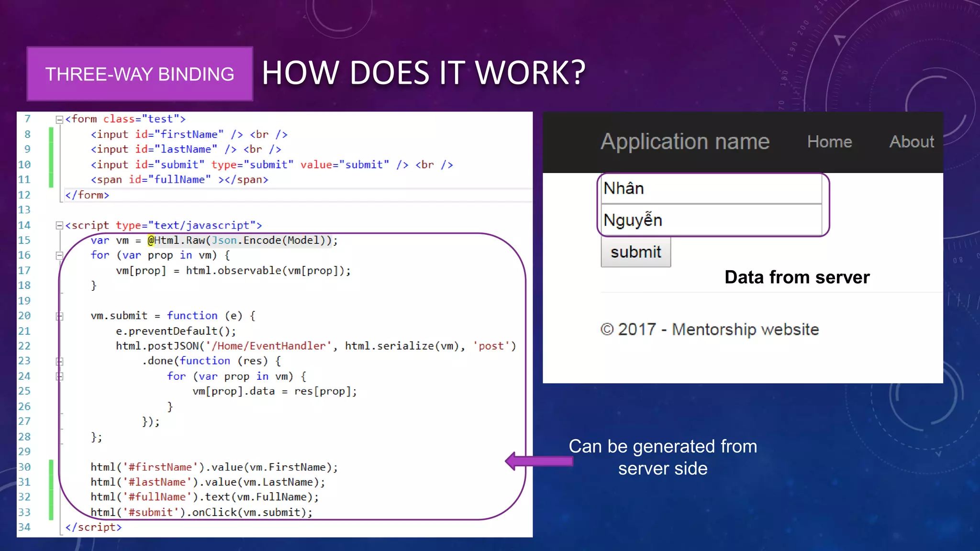Click the code '<input id="lastName" /> <br />'
This screenshot has height=551, width=980.
click(186, 149)
